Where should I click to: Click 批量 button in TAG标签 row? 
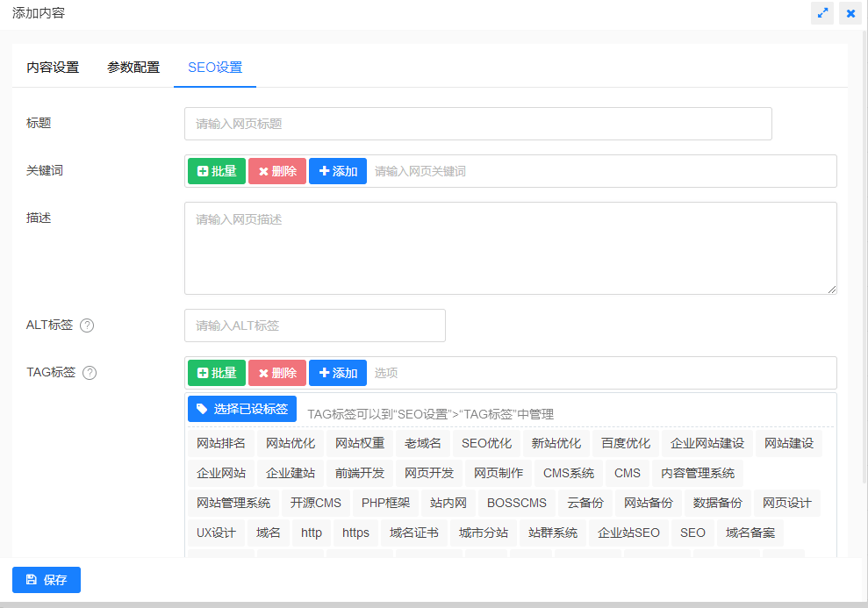coord(217,373)
